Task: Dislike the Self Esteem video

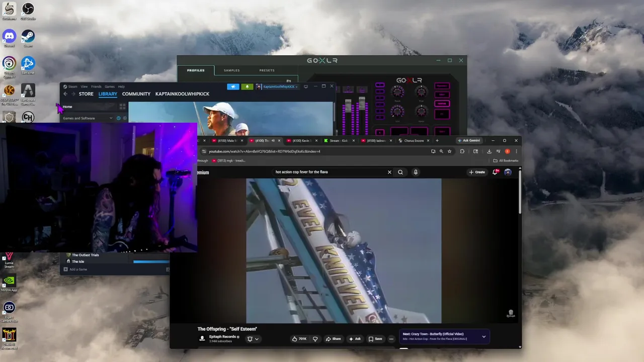Action: 315,339
